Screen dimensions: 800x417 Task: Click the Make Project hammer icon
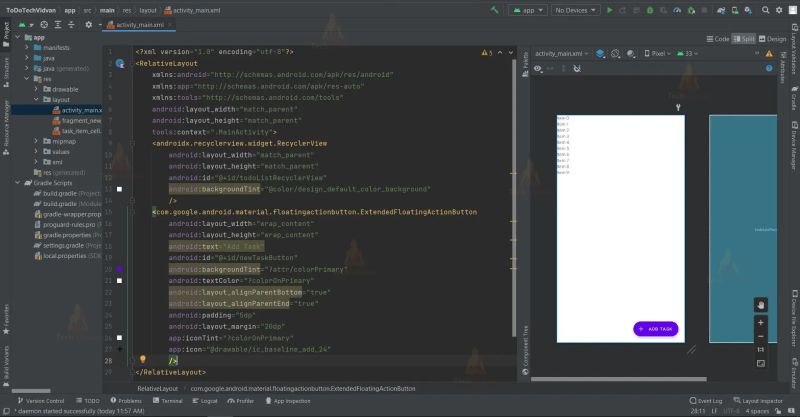(x=494, y=10)
